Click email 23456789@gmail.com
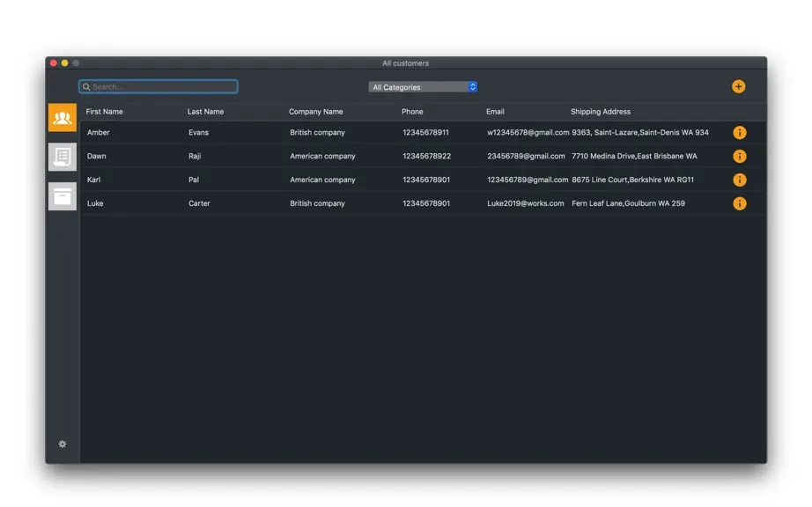The width and height of the screenshot is (812, 507). (526, 157)
